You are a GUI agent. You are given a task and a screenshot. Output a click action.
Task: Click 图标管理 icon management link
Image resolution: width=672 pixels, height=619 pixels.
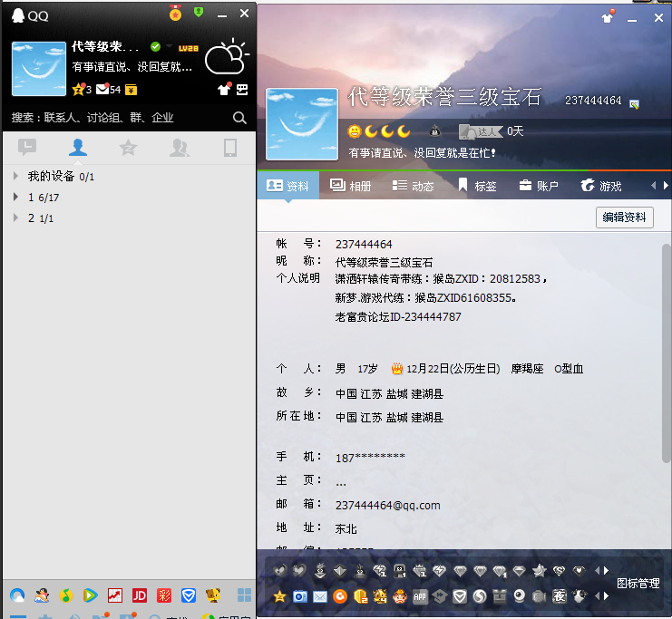(x=638, y=583)
